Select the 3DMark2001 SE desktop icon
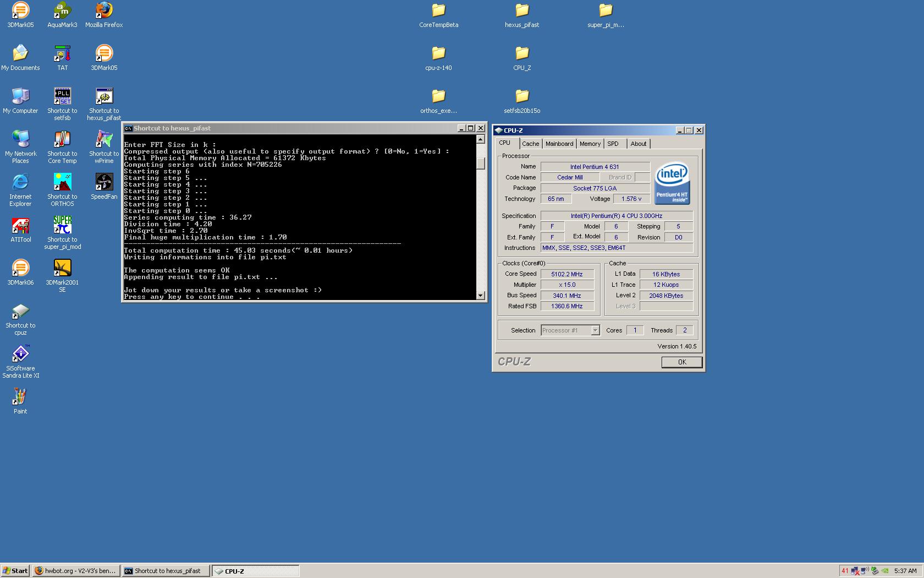This screenshot has height=578, width=924. tap(62, 276)
